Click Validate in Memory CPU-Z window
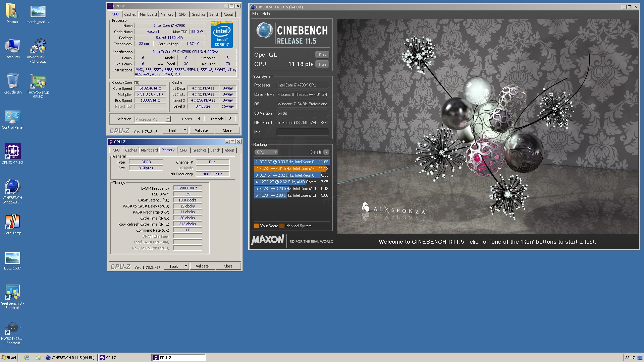Viewport: 644px width, 362px height. click(202, 266)
